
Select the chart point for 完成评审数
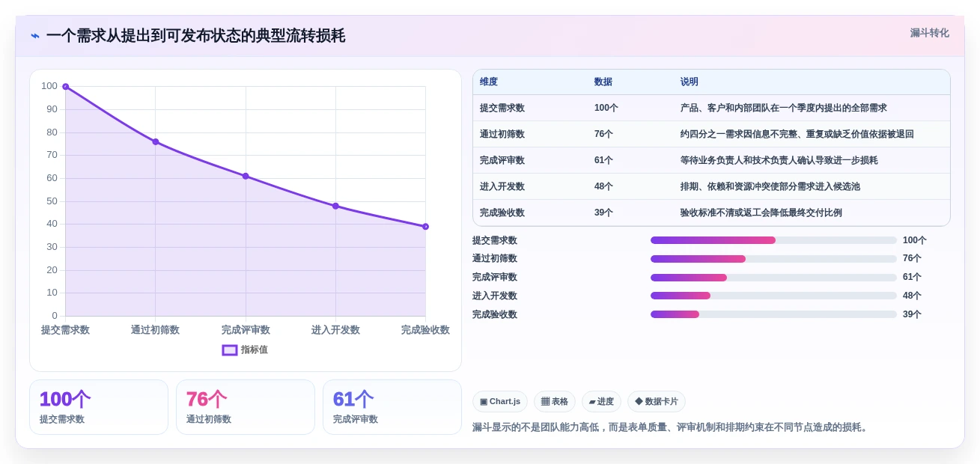coord(246,176)
